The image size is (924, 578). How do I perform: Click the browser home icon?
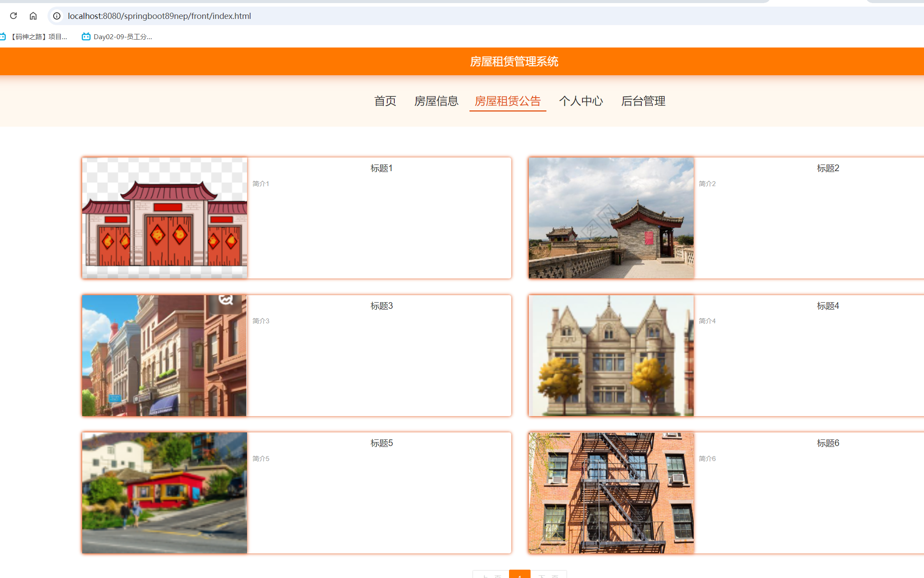click(33, 16)
